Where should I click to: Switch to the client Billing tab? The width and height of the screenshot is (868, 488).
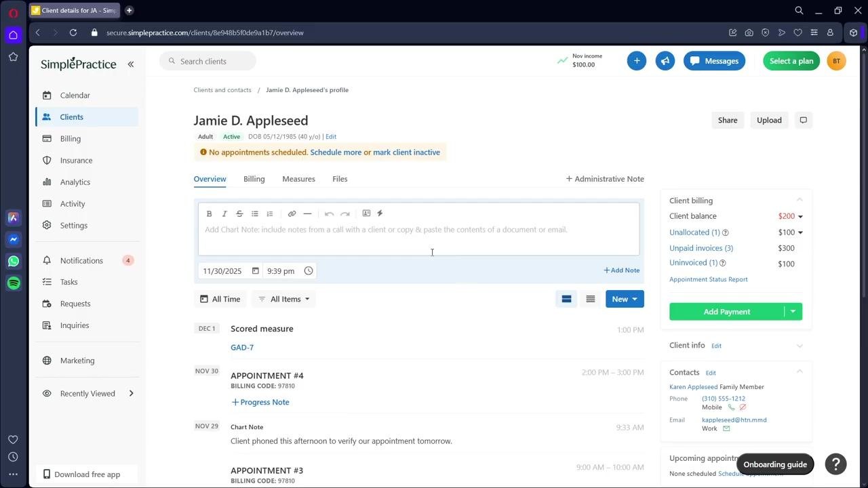pyautogui.click(x=254, y=179)
